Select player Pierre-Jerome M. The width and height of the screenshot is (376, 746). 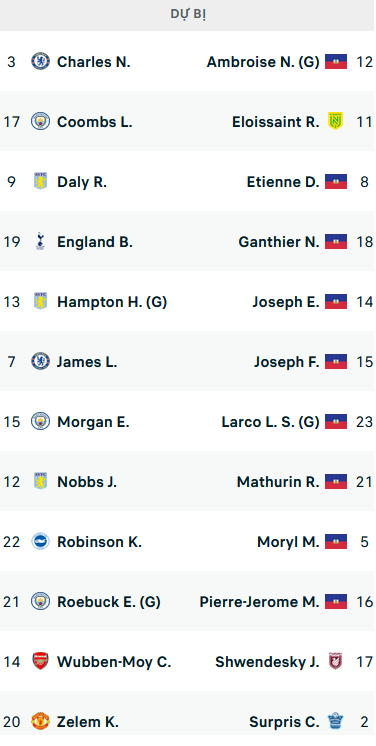pos(259,601)
